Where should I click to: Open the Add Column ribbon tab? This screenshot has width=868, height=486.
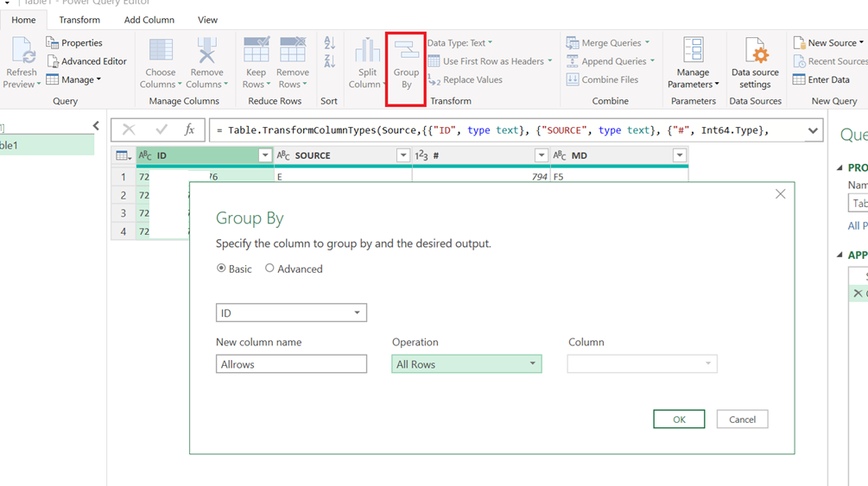(149, 20)
